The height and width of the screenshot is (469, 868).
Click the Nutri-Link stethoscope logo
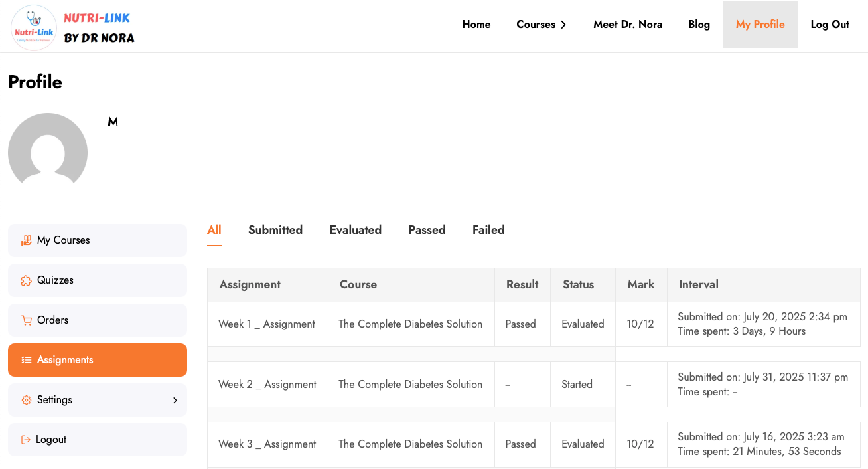coord(34,27)
